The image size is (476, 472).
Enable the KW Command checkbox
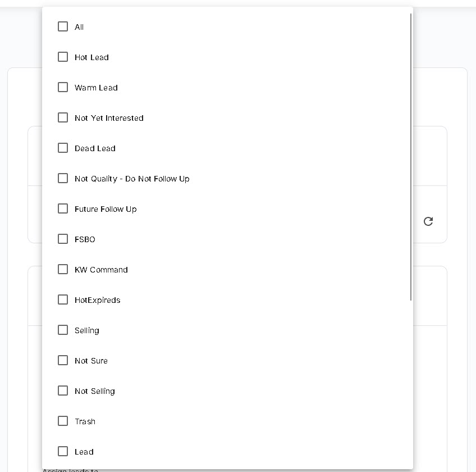click(63, 269)
